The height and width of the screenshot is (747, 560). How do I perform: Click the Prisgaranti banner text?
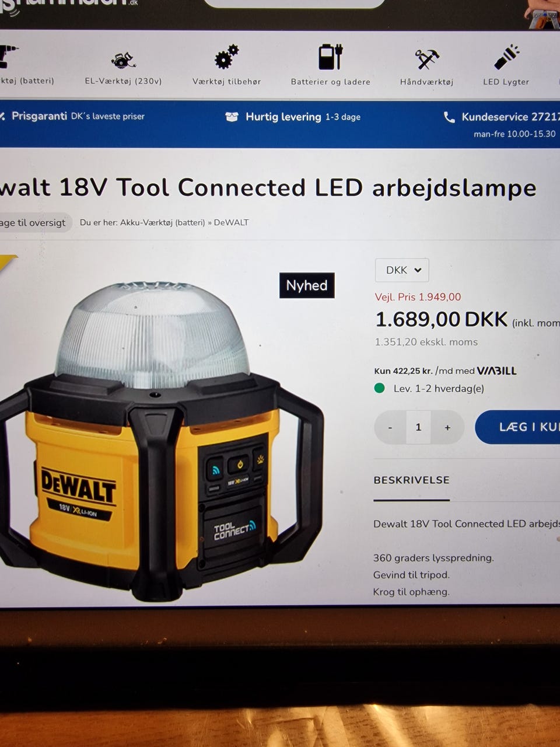[x=39, y=116]
